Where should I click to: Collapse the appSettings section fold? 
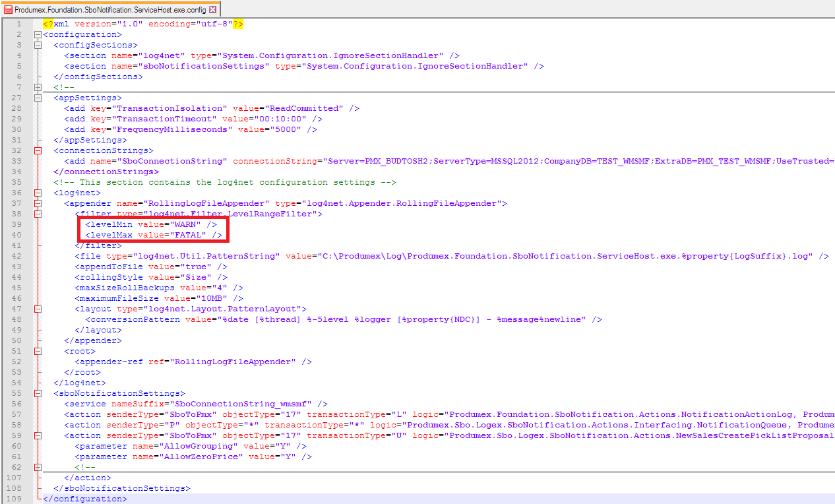coord(38,98)
